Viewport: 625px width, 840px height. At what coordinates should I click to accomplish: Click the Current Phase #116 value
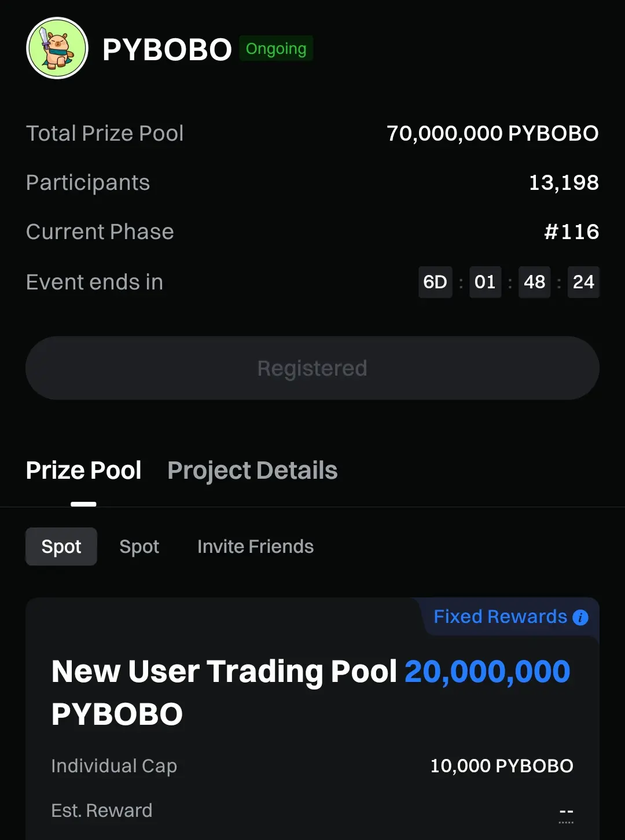572,232
